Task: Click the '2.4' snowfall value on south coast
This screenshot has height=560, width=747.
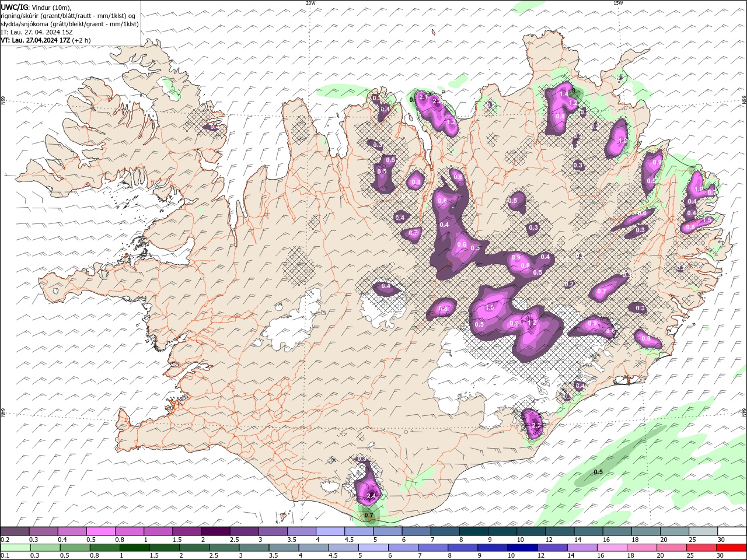Action: click(371, 496)
